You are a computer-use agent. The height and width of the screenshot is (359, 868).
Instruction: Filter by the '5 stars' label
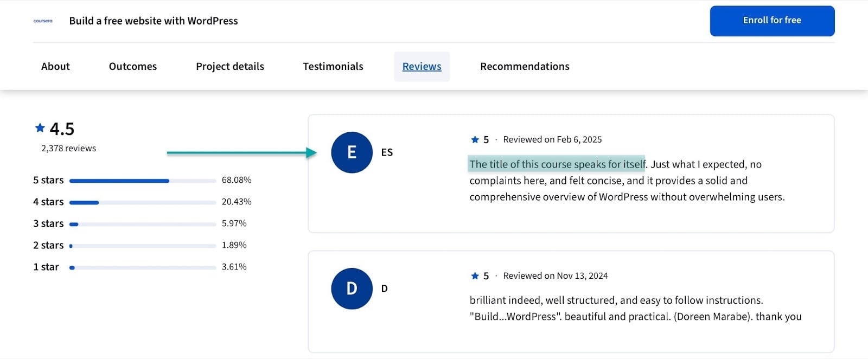point(48,180)
